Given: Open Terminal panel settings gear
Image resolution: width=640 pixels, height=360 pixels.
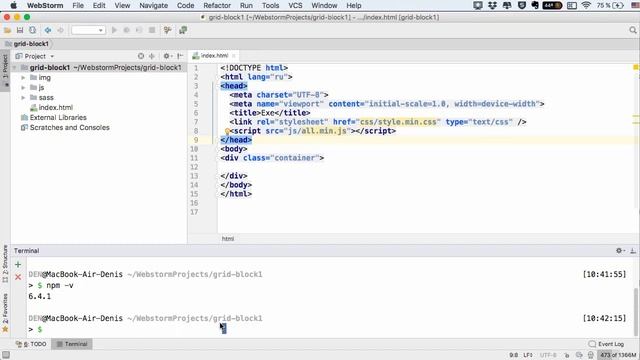Looking at the screenshot, I should coord(620,251).
